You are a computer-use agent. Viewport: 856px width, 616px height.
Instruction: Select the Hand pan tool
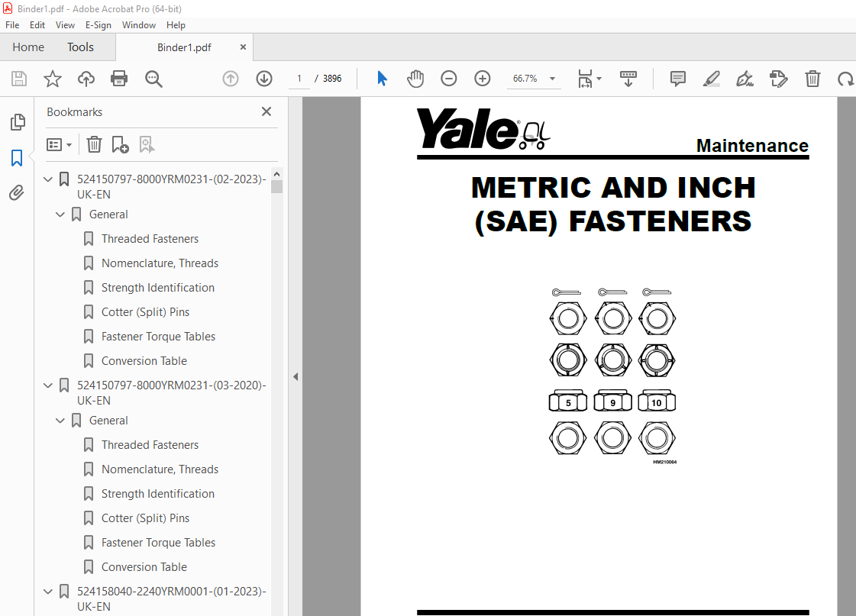(415, 79)
